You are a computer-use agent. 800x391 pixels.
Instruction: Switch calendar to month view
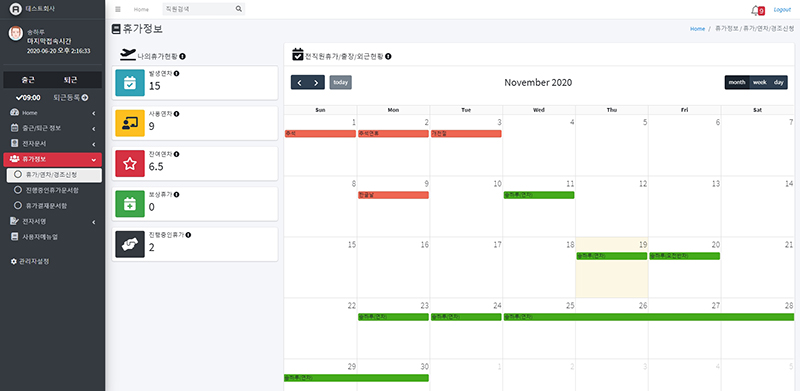point(737,83)
